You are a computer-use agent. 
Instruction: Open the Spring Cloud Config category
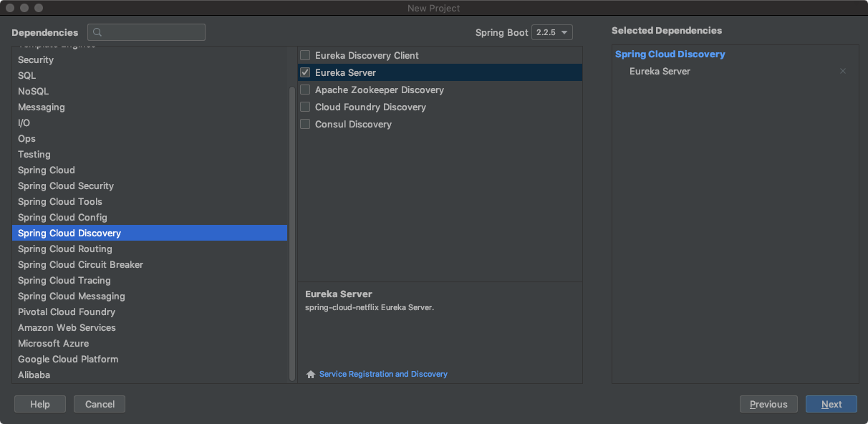62,217
